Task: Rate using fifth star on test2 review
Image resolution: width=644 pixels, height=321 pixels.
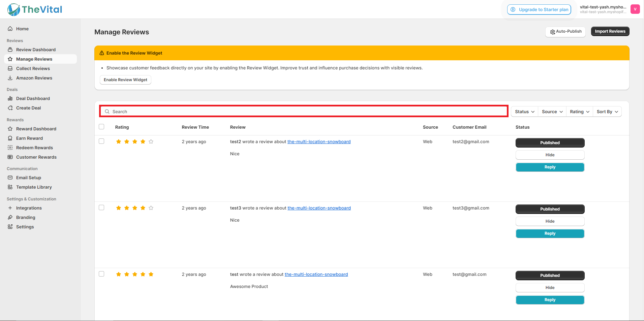Action: pyautogui.click(x=151, y=141)
